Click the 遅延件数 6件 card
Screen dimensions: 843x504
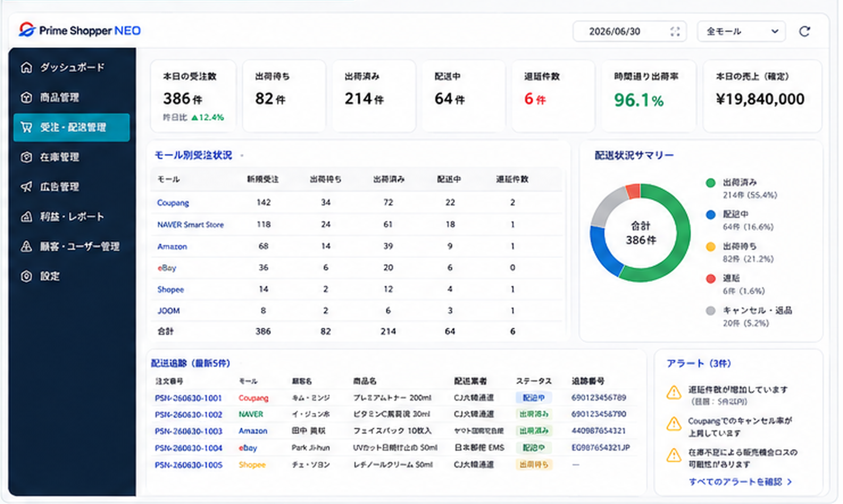(553, 96)
